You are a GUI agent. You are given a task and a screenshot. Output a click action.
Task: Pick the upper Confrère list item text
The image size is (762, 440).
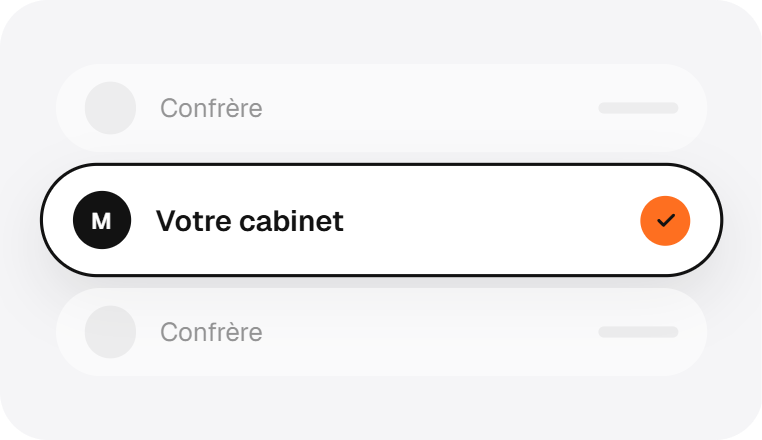tap(211, 108)
